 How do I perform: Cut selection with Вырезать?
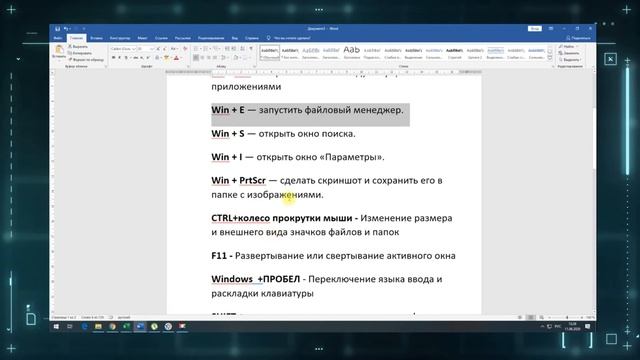78,47
